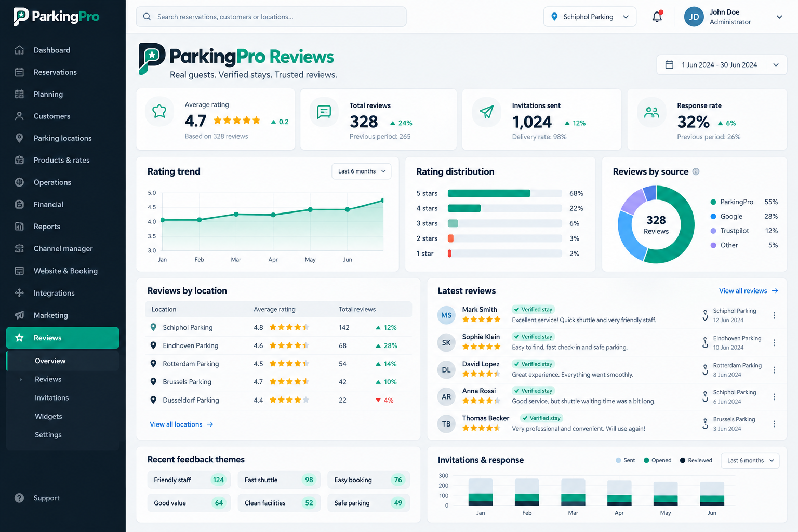Click the Good value theme chip
The width and height of the screenshot is (798, 532).
coord(189,503)
